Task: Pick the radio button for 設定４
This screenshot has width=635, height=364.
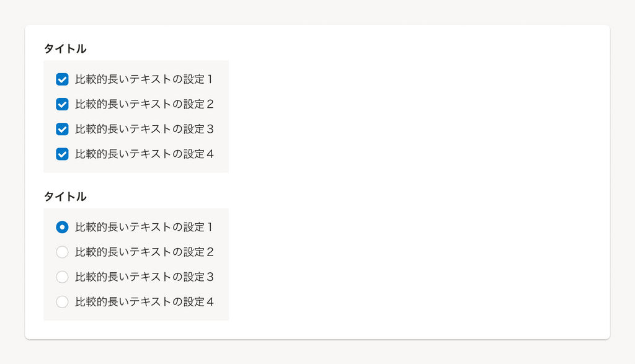Action: [x=62, y=302]
